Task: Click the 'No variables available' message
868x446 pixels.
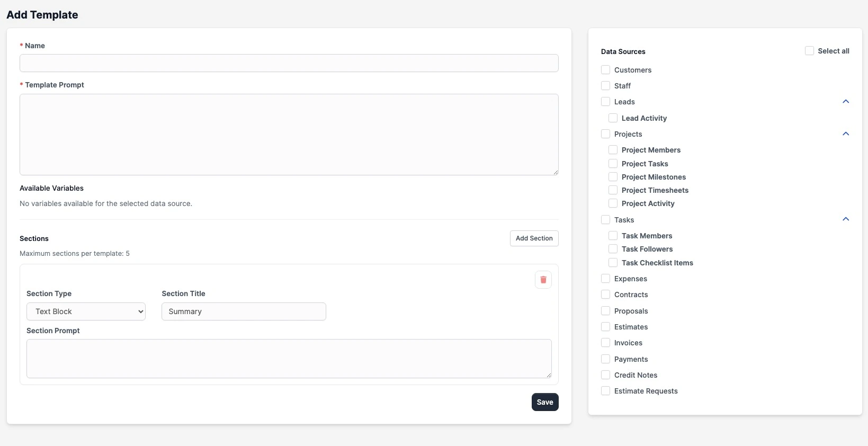Action: click(x=106, y=203)
